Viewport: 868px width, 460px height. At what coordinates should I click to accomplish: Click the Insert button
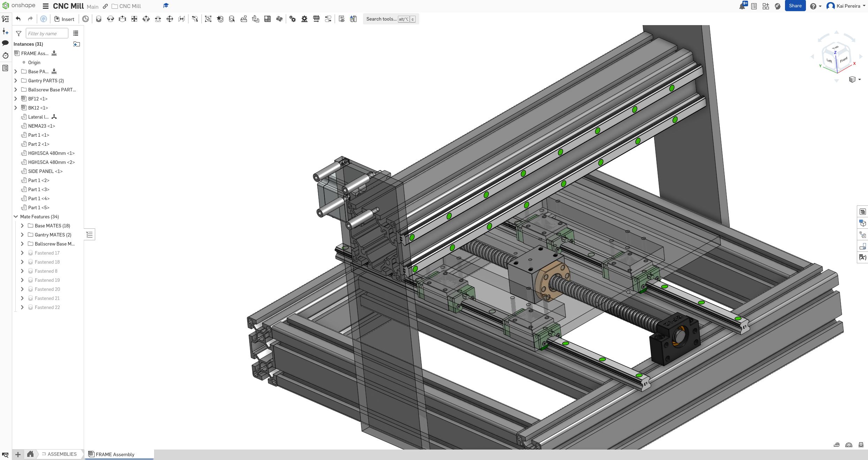(64, 19)
